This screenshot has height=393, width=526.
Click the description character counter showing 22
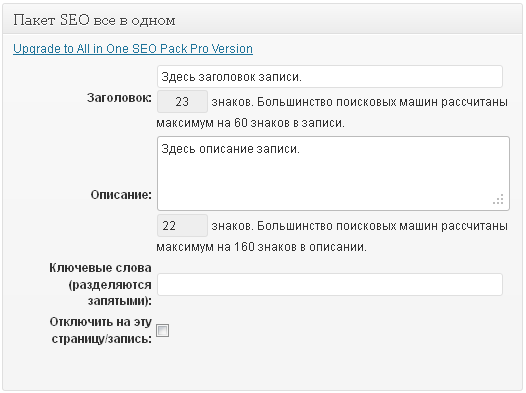[182, 226]
